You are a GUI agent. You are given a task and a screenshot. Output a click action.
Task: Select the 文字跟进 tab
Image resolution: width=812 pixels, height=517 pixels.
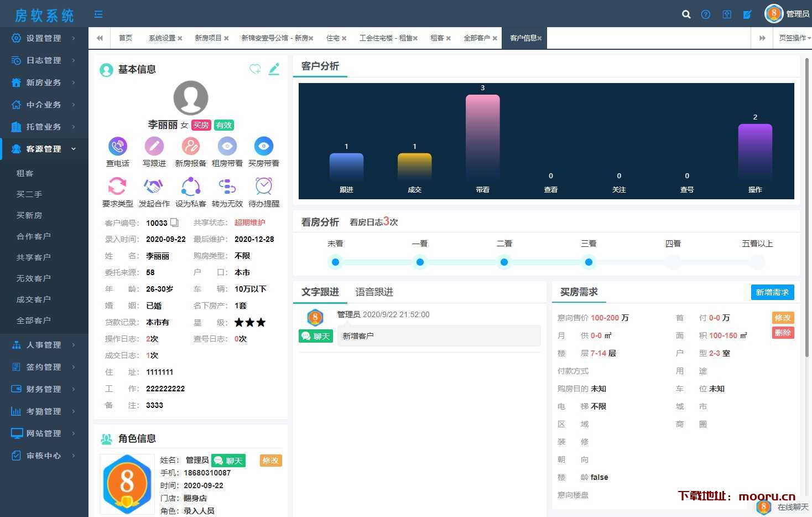click(x=320, y=292)
